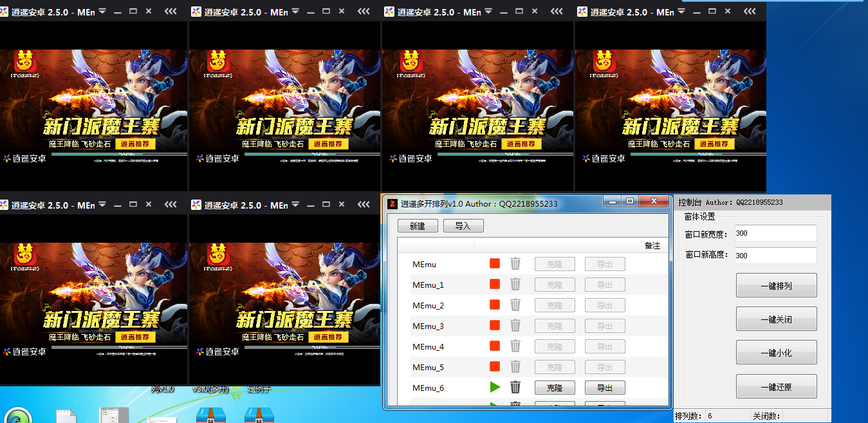The image size is (868, 423).
Task: Open the top-left emulator's title bar dropdown menu
Action: (102, 12)
